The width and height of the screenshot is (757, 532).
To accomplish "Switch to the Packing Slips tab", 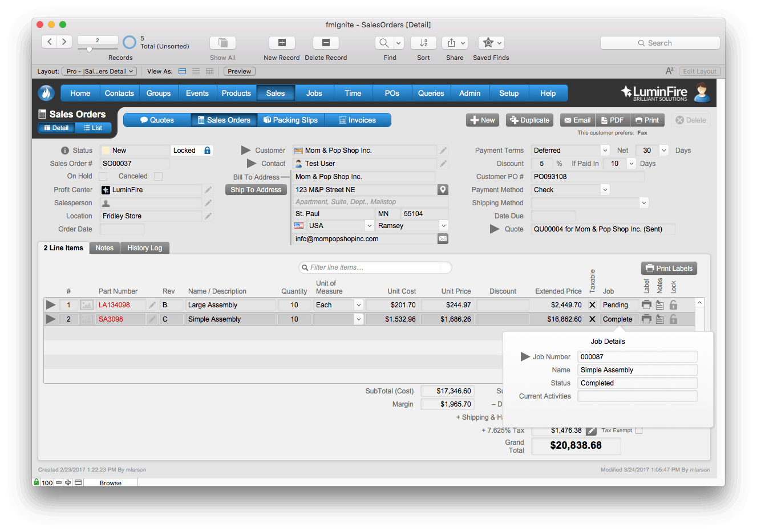I will click(290, 120).
